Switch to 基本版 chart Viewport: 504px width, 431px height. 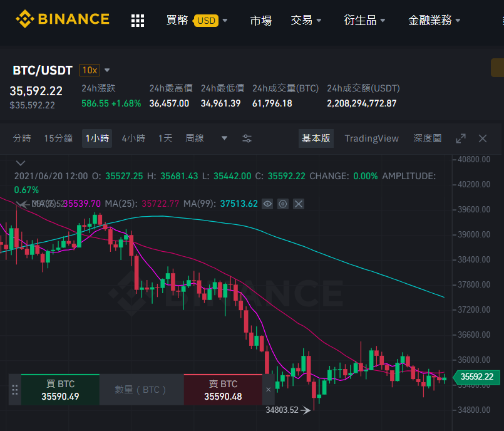tap(316, 138)
